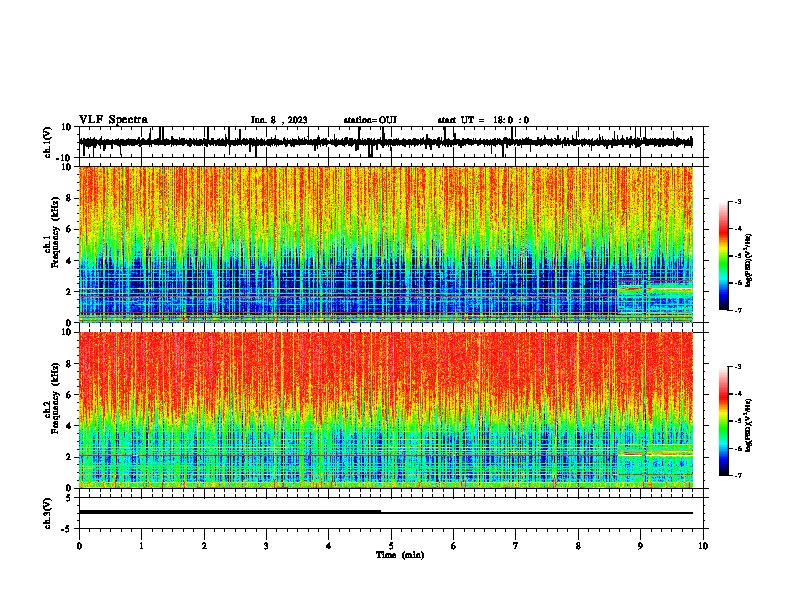This screenshot has height=612, width=792.
Task: Click inside the ch.1 spectrogram panel
Action: pyautogui.click(x=386, y=244)
